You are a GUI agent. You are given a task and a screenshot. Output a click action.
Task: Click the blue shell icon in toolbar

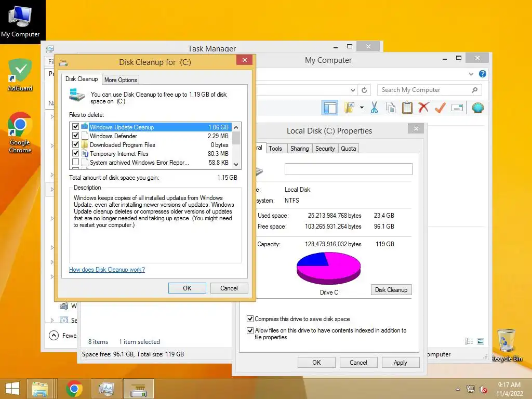click(x=478, y=108)
